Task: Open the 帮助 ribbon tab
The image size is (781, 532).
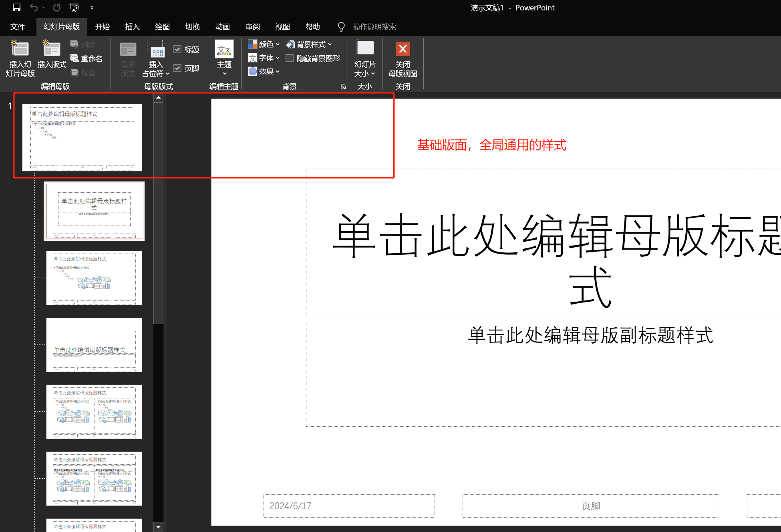Action: point(312,26)
